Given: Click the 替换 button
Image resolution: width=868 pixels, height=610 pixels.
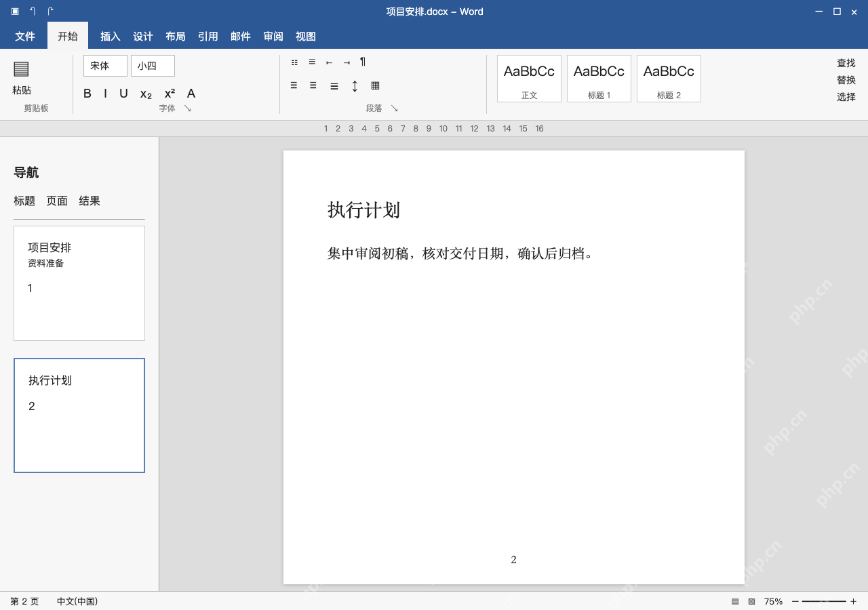Looking at the screenshot, I should [x=846, y=80].
